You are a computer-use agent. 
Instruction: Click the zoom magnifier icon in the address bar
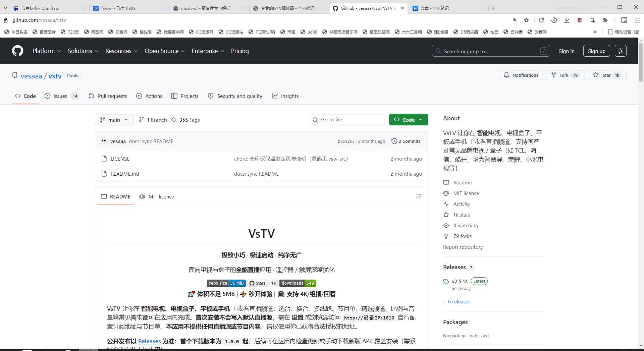(515, 20)
